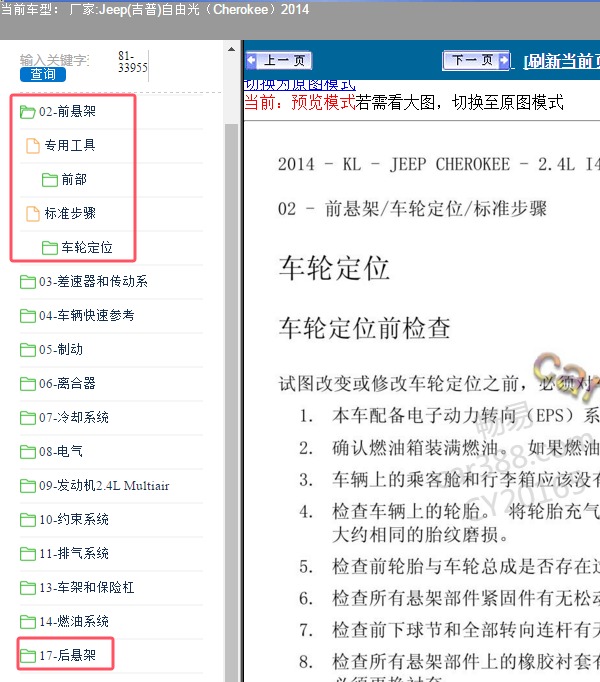Expand 14-燃油系统 section
Image resolution: width=600 pixels, height=682 pixels.
[74, 622]
